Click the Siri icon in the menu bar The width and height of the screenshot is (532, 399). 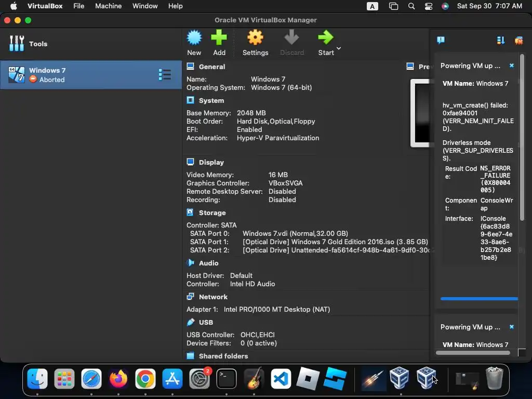point(445,6)
